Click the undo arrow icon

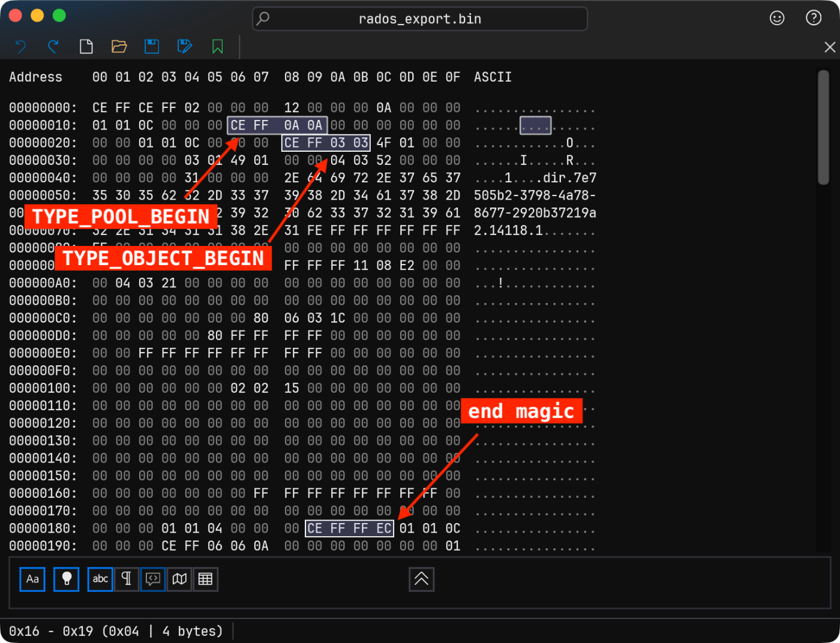click(x=20, y=47)
